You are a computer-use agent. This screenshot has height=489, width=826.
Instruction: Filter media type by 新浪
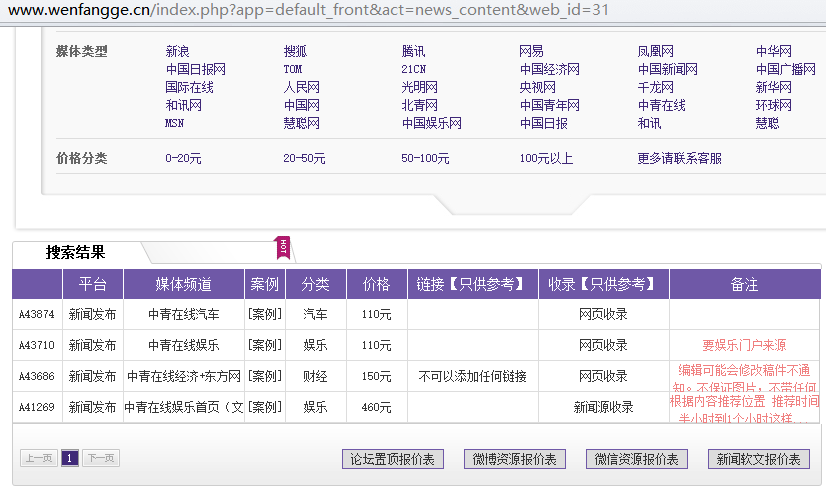coord(177,51)
